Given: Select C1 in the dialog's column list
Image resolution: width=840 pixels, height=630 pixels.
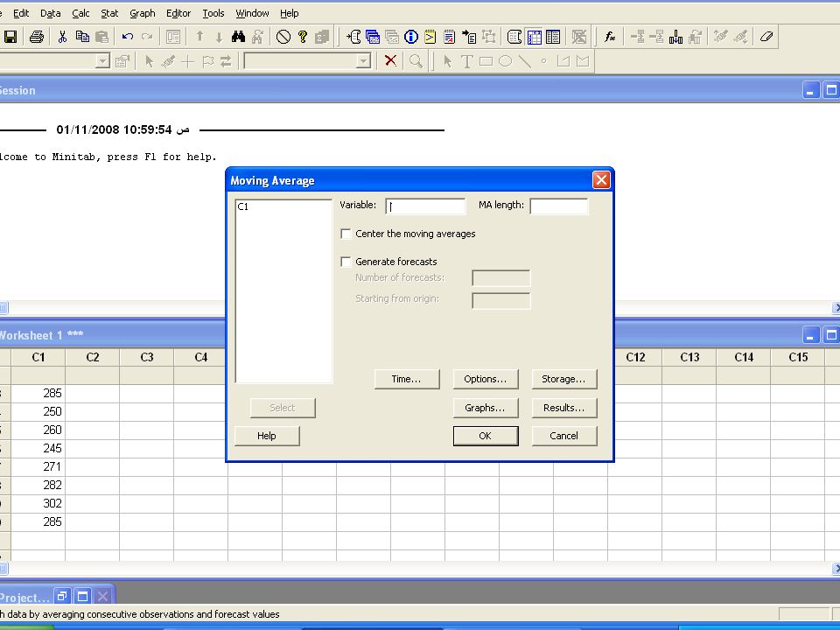Looking at the screenshot, I should 243,206.
